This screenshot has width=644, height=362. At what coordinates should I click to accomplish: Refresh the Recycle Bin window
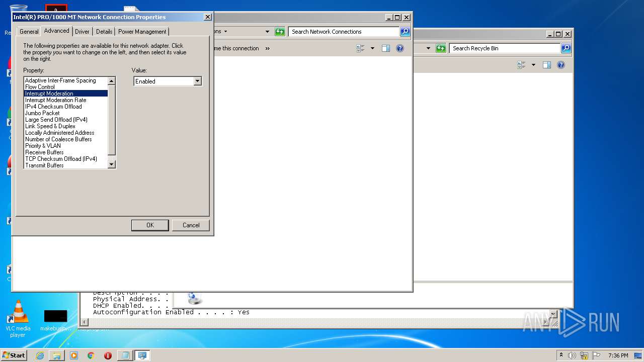[441, 48]
